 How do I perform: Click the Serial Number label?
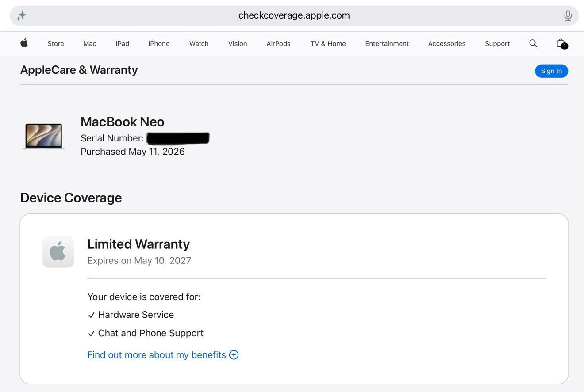[x=112, y=138]
